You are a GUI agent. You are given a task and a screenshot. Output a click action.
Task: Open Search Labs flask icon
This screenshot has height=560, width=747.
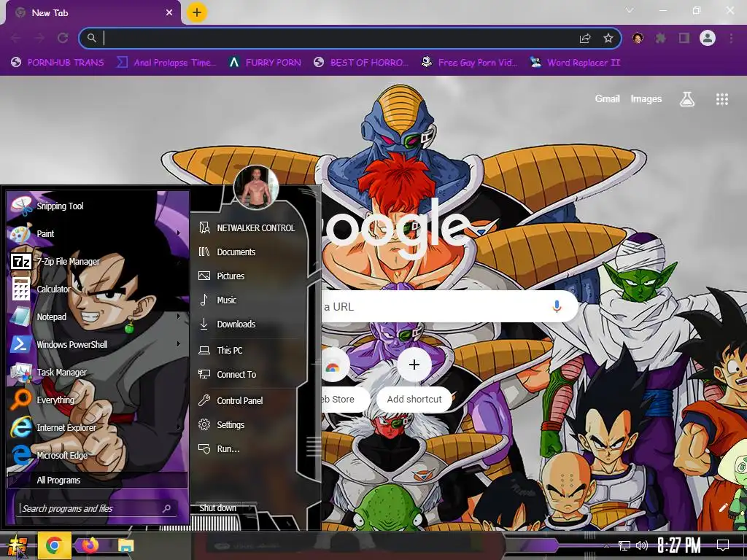click(687, 99)
